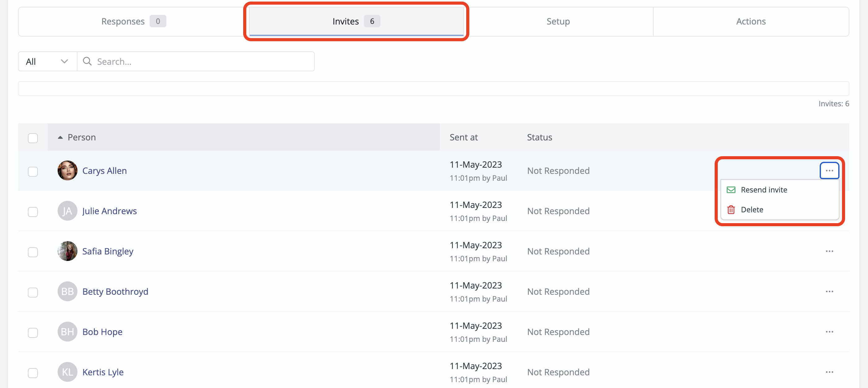Select Delete in the row menu
The width and height of the screenshot is (868, 388).
(752, 210)
